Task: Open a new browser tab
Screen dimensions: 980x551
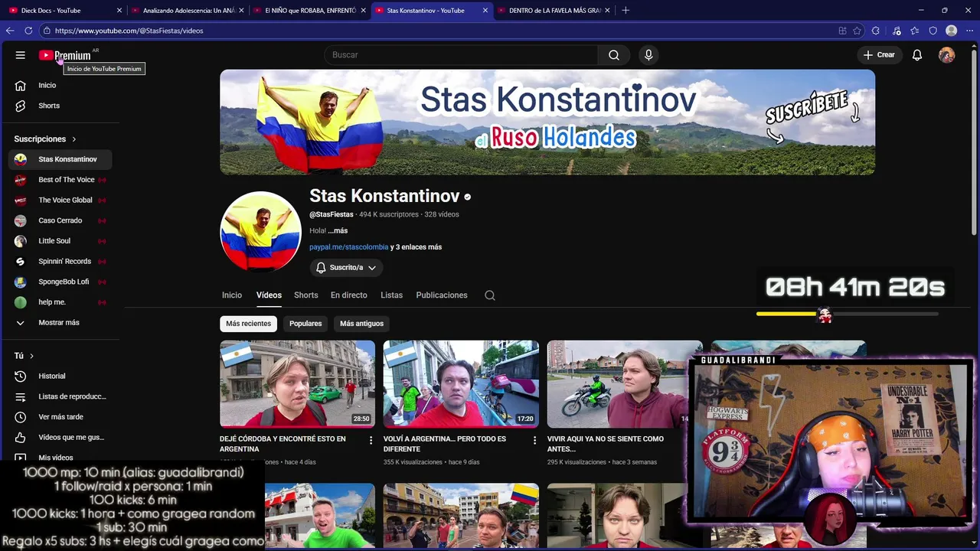Action: [626, 10]
